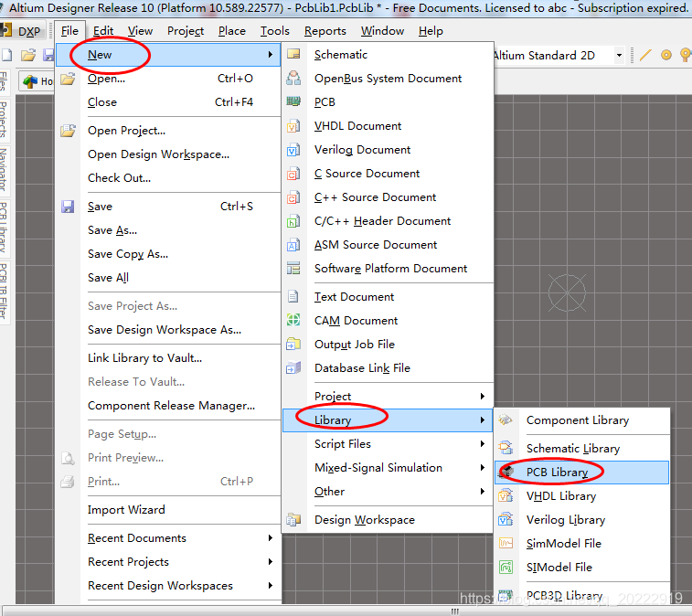
Task: Click the Database Link File icon
Action: pyautogui.click(x=293, y=367)
